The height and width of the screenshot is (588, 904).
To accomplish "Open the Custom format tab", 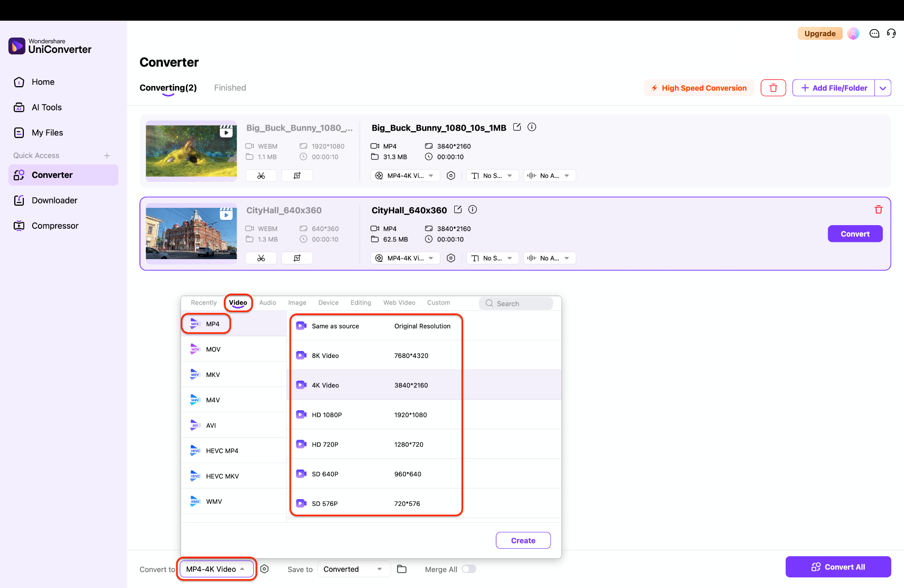I will (x=438, y=303).
